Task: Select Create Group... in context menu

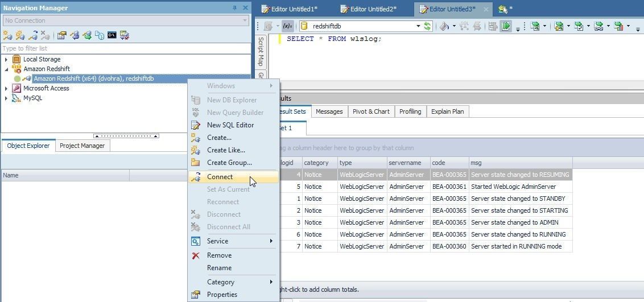Action: tap(233, 163)
